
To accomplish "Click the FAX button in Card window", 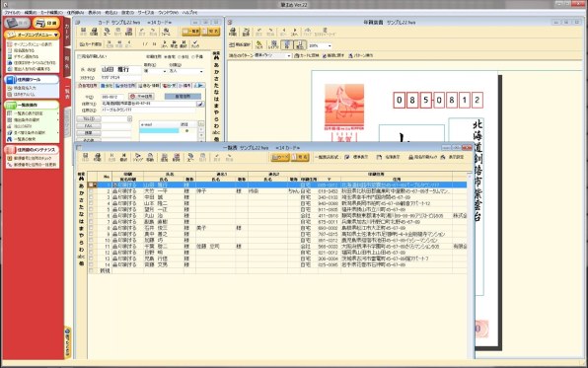I will click(x=89, y=126).
